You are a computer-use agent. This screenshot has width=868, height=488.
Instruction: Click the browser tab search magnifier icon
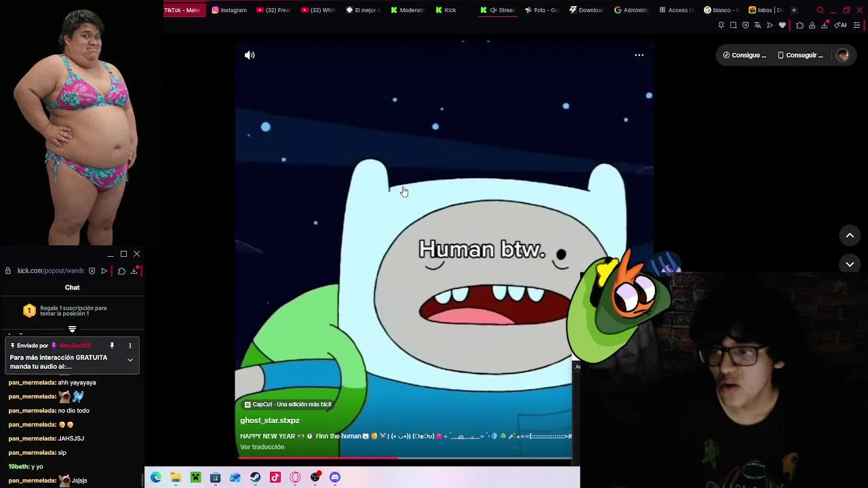pyautogui.click(x=820, y=10)
